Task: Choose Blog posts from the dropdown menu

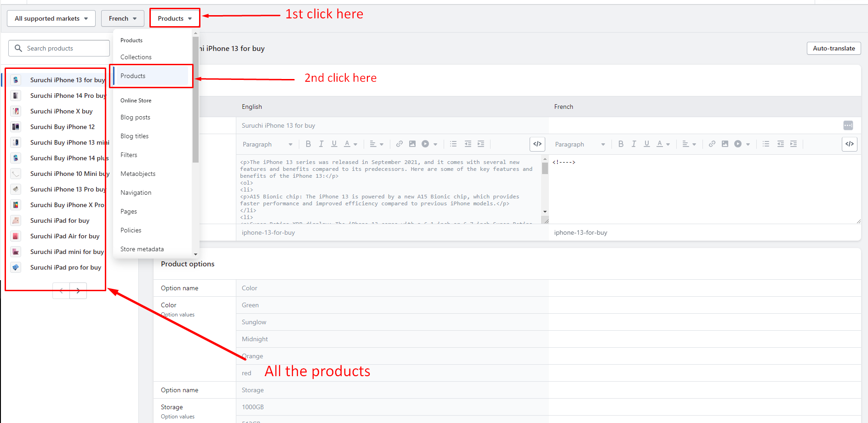Action: coord(135,117)
